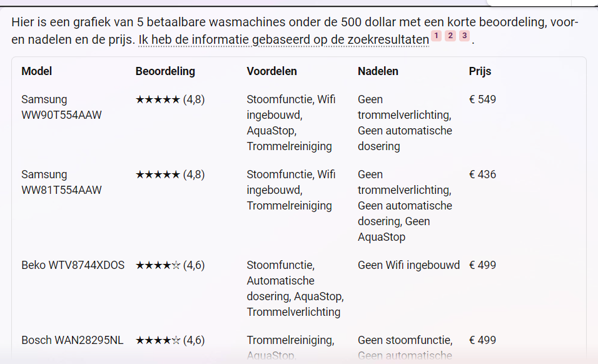The image size is (598, 364).
Task: Click the Beko WTV8744XDOS model name
Action: 73,265
